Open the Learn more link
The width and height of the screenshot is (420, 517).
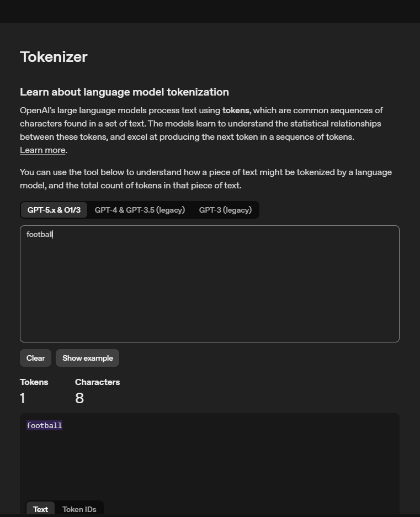pyautogui.click(x=42, y=150)
